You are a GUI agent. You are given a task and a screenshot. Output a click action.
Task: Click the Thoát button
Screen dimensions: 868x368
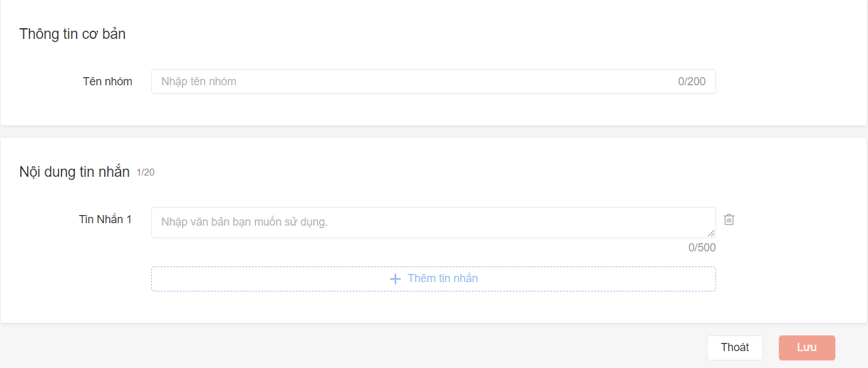tap(734, 348)
